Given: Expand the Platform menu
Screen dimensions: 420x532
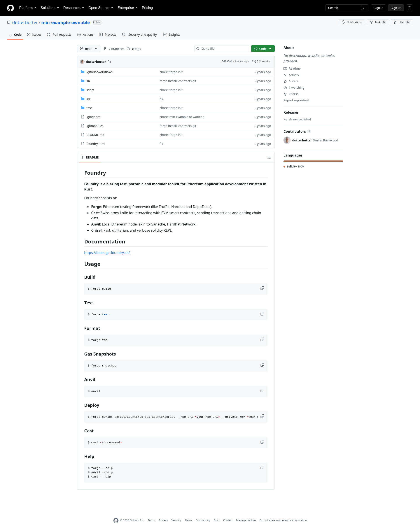Looking at the screenshot, I should 28,8.
